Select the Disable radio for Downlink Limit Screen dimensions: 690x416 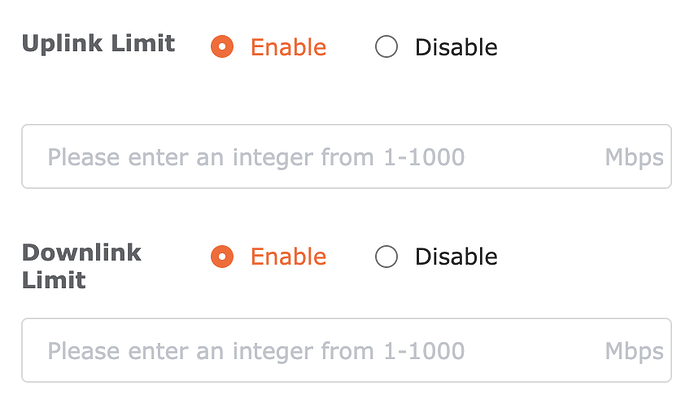tap(386, 256)
